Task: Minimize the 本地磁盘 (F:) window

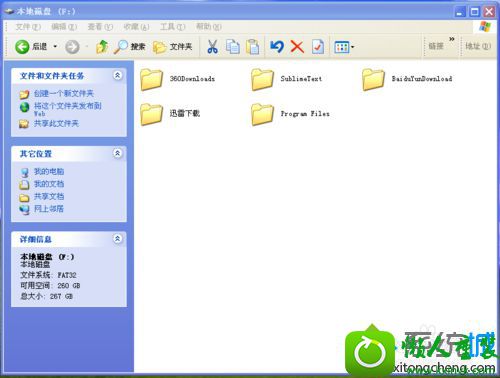Action: 460,12
